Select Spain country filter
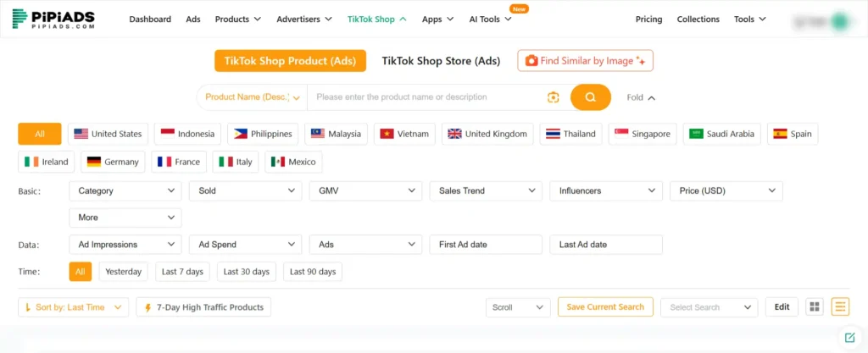 point(793,135)
